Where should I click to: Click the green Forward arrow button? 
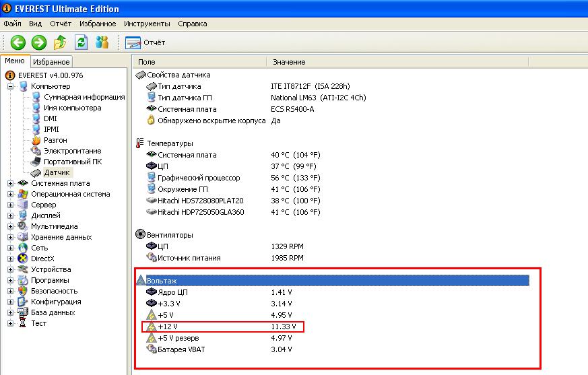tap(38, 42)
